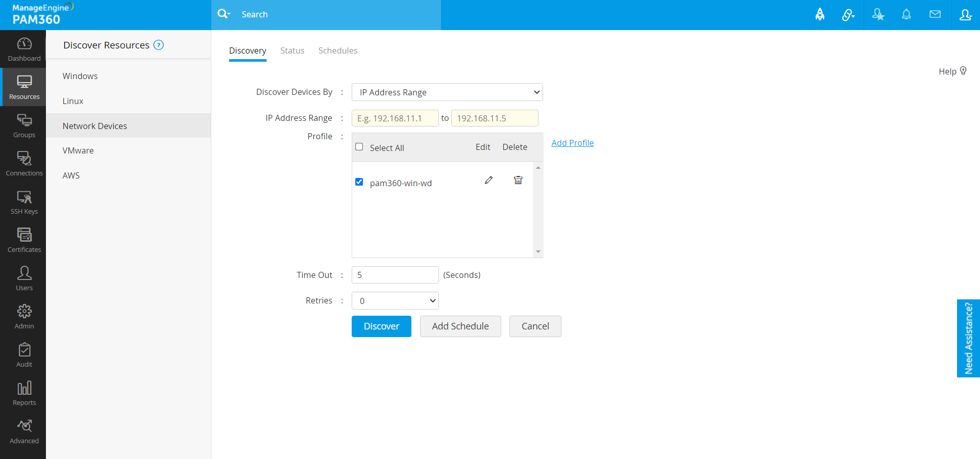Click the rocket icon in header

click(x=820, y=15)
